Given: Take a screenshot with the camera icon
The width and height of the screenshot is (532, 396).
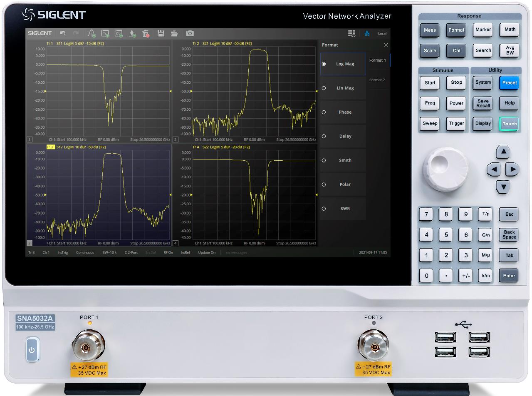Looking at the screenshot, I should tap(190, 33).
